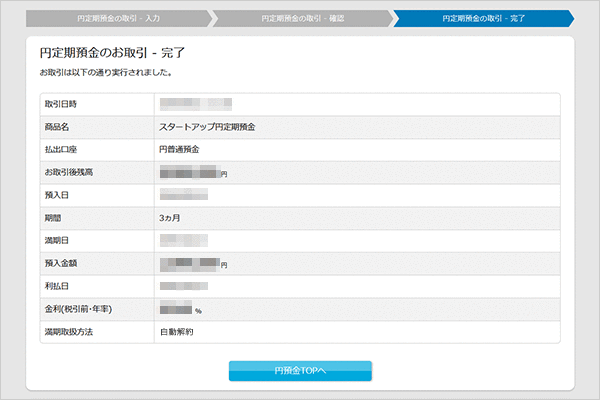Click the 金利(税引前・年率) row label
The height and width of the screenshot is (400, 600).
(x=77, y=309)
